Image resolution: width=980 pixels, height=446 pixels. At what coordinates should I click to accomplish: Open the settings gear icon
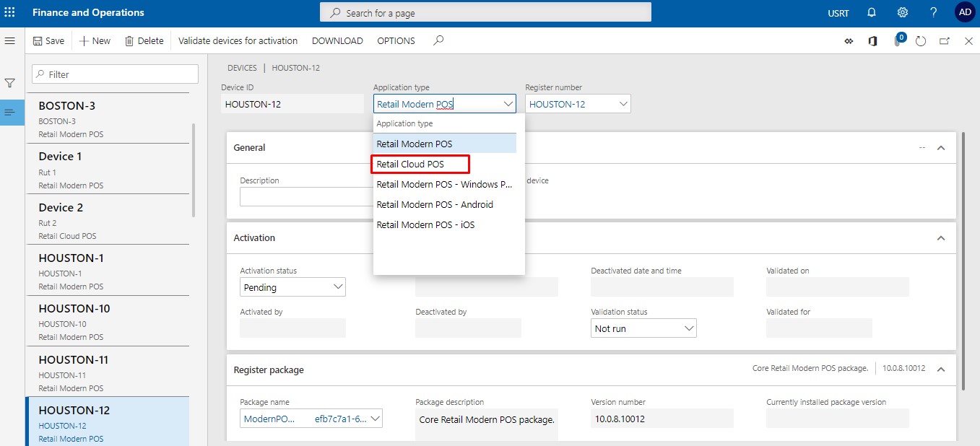pyautogui.click(x=902, y=12)
